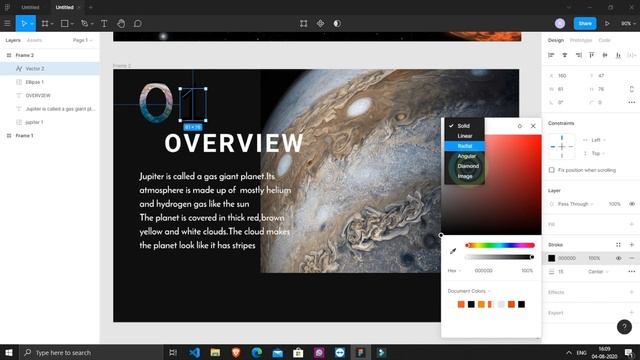The image size is (640, 360).
Task: Open the Figma main hamburger menu
Action: coord(7,24)
